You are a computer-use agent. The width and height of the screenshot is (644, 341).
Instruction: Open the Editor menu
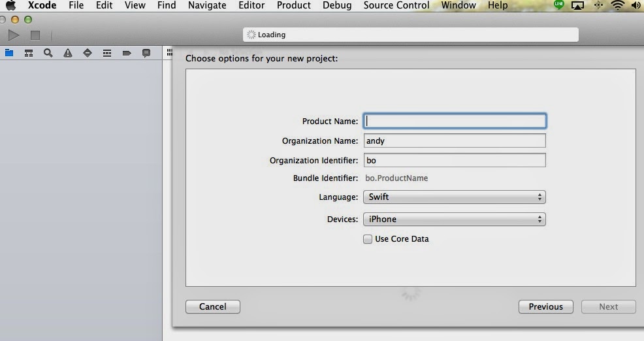(251, 5)
